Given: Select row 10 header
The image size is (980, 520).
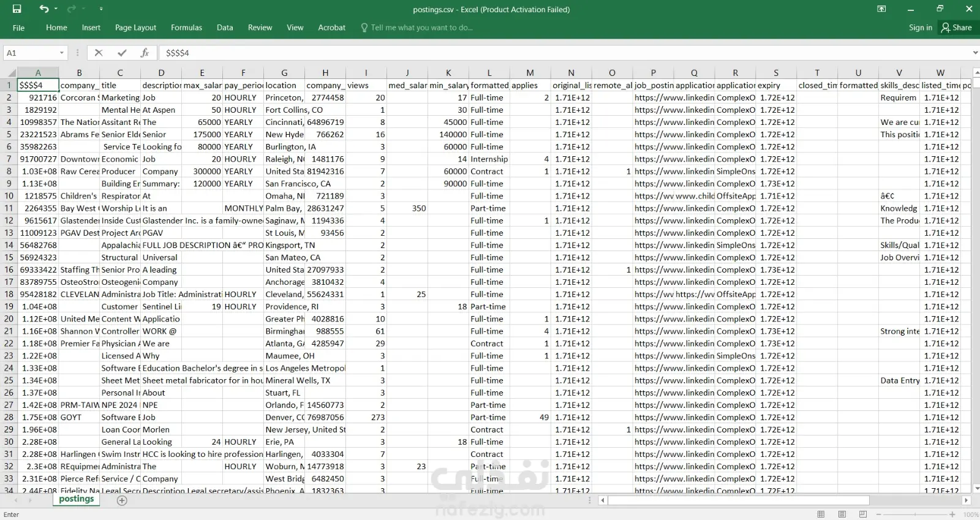Looking at the screenshot, I should coord(9,196).
